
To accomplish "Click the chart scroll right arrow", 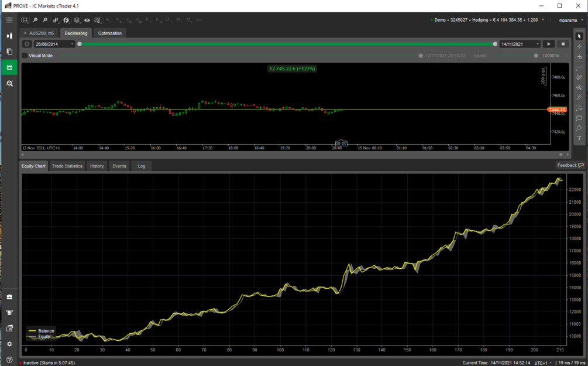I will pyautogui.click(x=568, y=154).
